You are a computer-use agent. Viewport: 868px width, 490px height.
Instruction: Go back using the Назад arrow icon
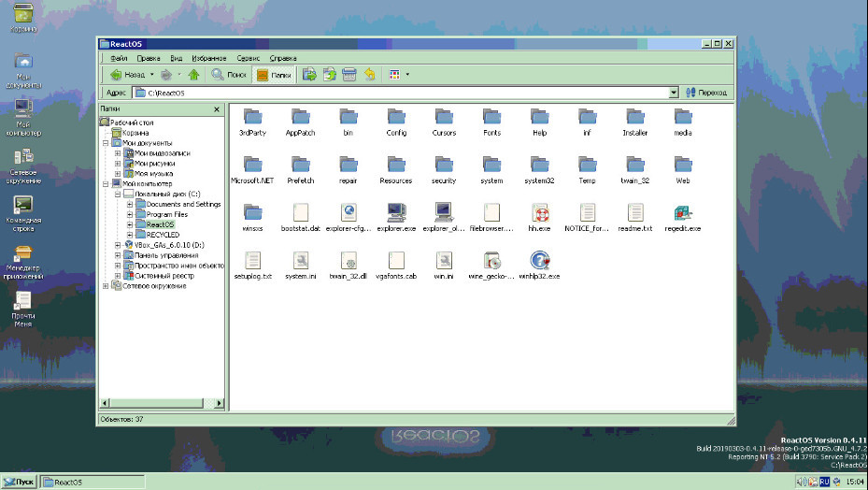click(116, 74)
